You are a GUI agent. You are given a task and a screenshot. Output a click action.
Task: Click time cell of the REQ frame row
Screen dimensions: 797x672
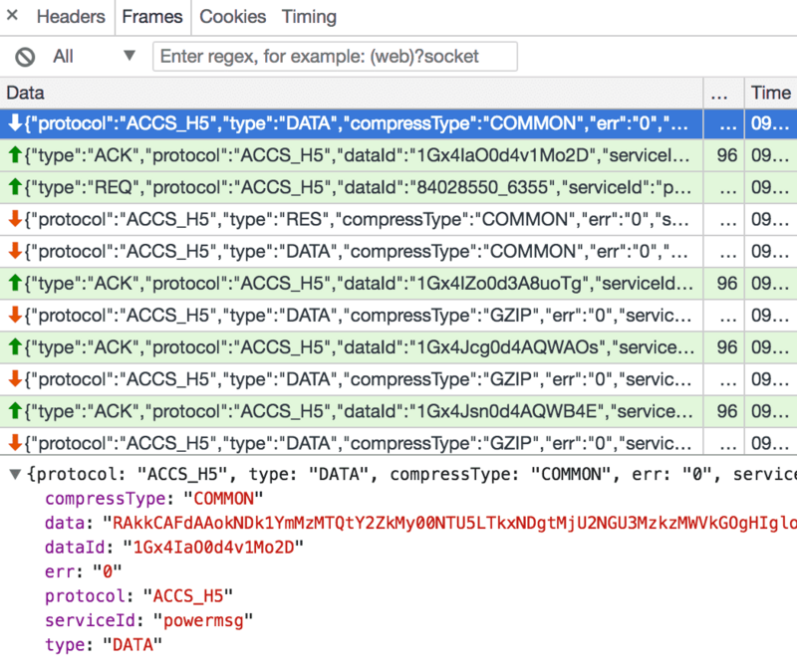[770, 187]
